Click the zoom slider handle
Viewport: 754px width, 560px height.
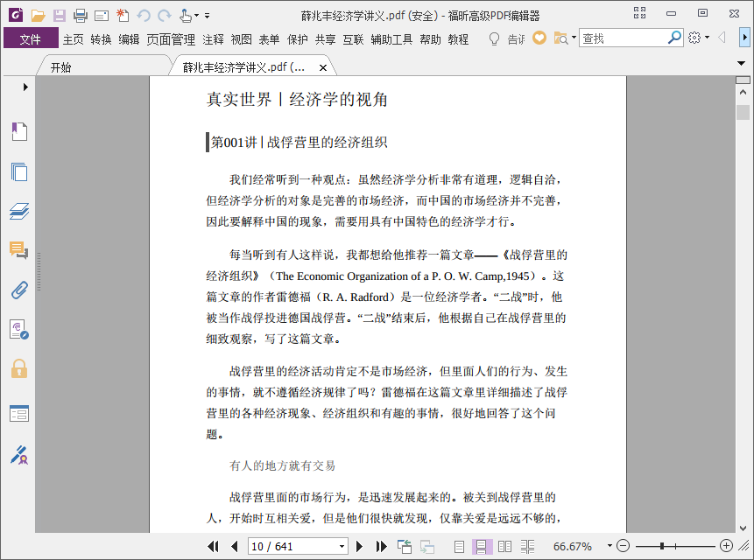tap(662, 546)
